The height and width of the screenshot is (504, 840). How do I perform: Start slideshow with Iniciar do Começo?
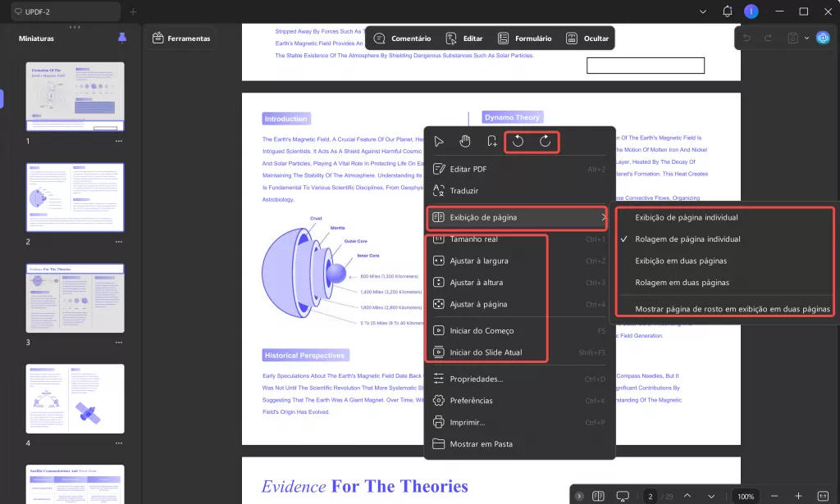pyautogui.click(x=519, y=330)
